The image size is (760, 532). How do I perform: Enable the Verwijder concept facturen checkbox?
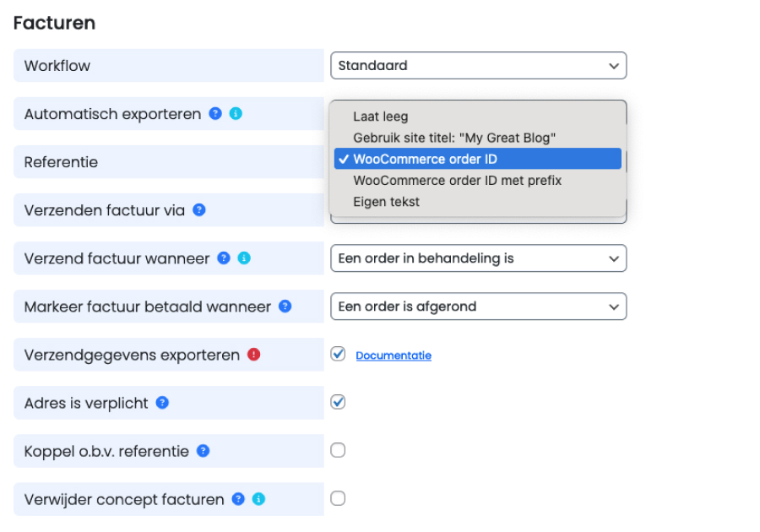coord(338,498)
